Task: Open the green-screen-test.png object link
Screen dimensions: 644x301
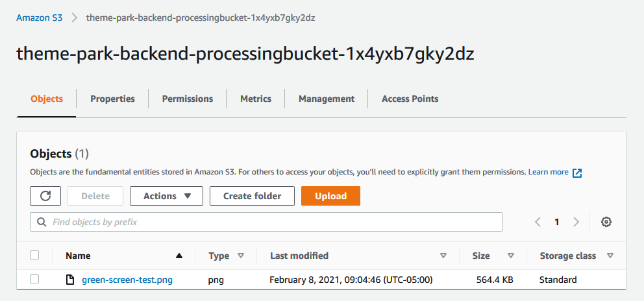Action: (127, 280)
